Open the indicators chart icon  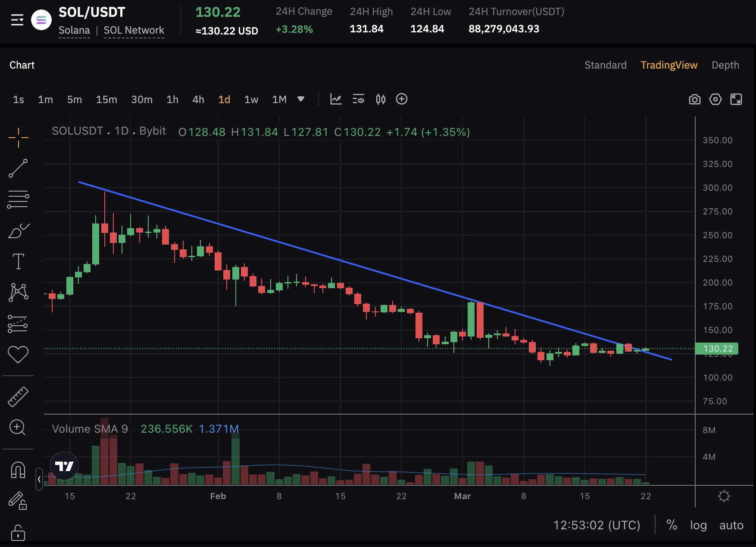(336, 99)
